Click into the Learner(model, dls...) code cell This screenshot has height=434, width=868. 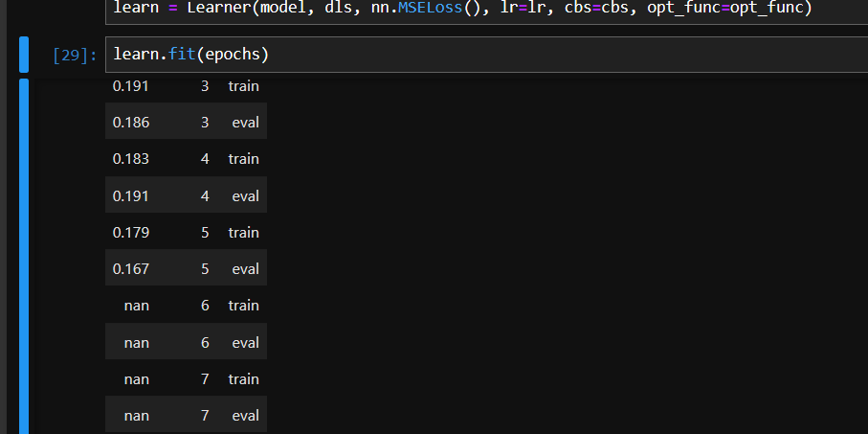pyautogui.click(x=486, y=11)
